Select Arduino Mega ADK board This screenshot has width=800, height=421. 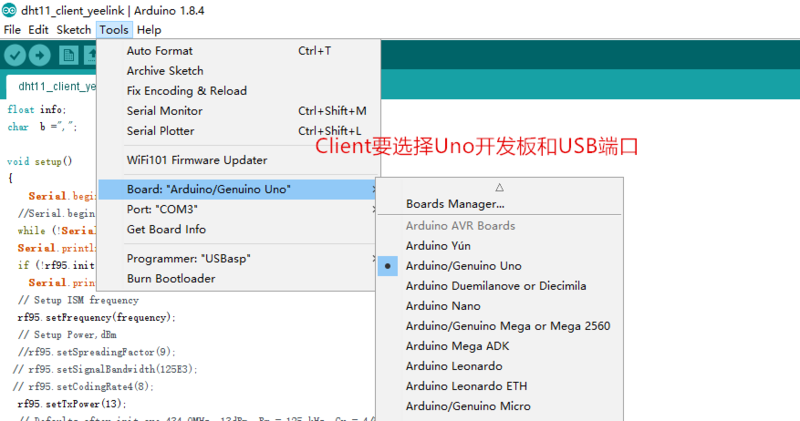point(499,346)
